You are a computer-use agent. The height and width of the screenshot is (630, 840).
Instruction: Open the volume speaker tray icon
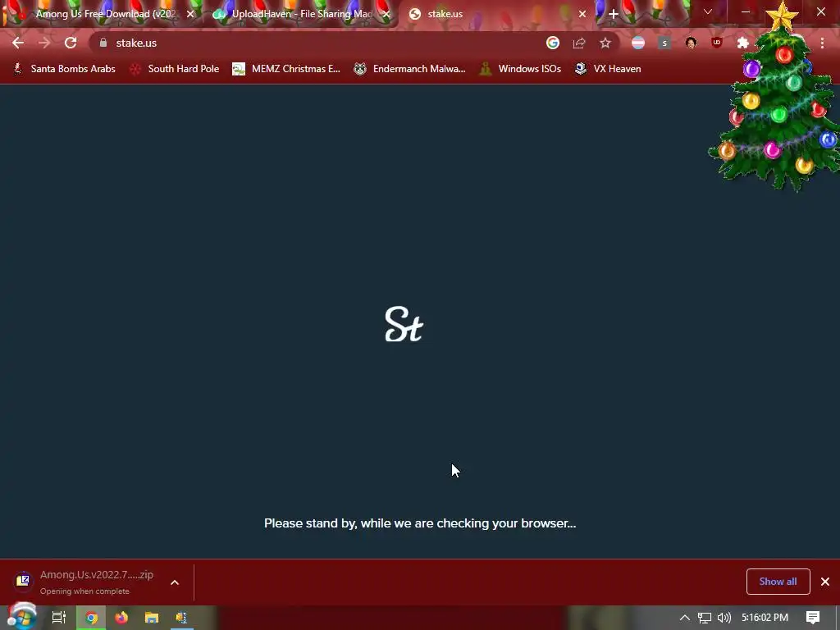tap(724, 618)
